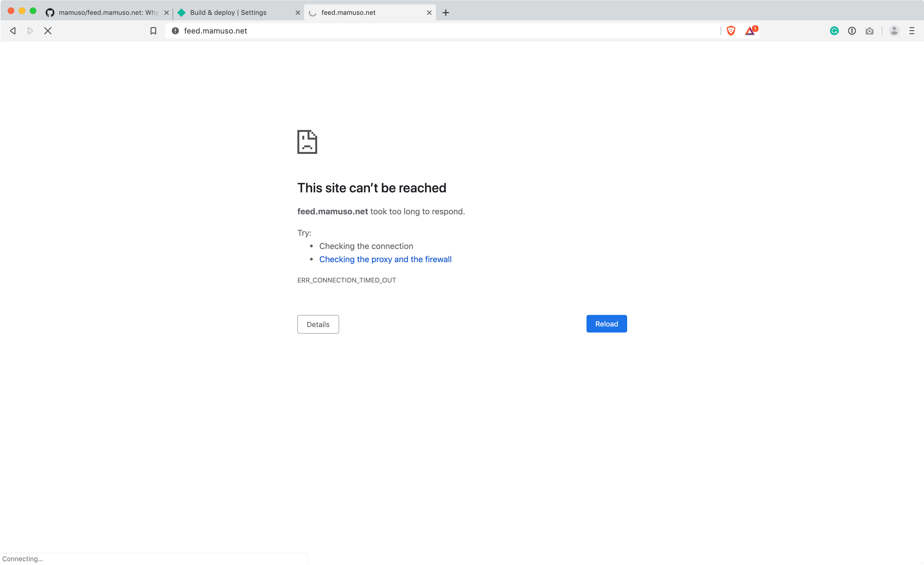Image resolution: width=924 pixels, height=565 pixels.
Task: Open the Grammarly extension icon
Action: [x=834, y=31]
